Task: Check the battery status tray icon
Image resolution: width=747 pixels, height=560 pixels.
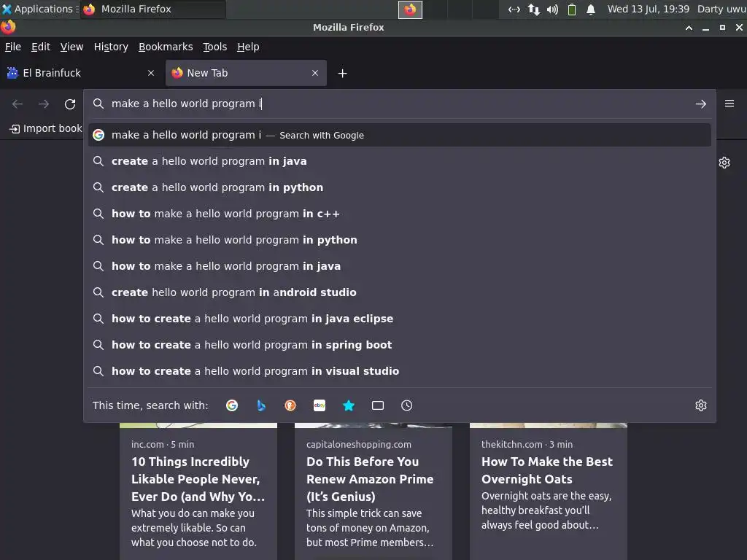Action: tap(572, 9)
